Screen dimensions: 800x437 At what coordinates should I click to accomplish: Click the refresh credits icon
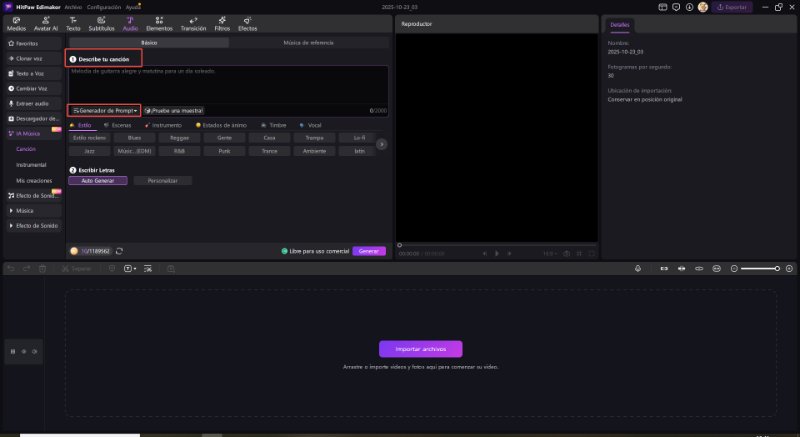tap(120, 251)
